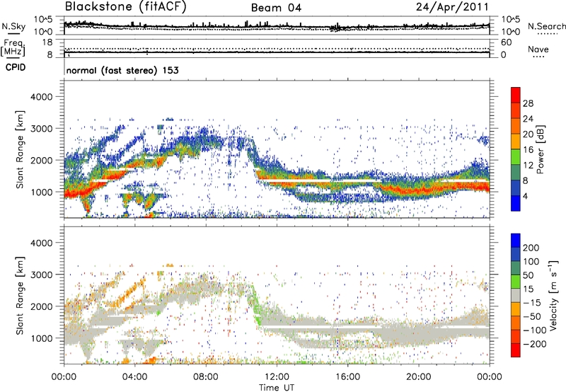Screen dimensions: 566x392
Task: Click the '4' tick on Power scale
Action: [x=525, y=196]
